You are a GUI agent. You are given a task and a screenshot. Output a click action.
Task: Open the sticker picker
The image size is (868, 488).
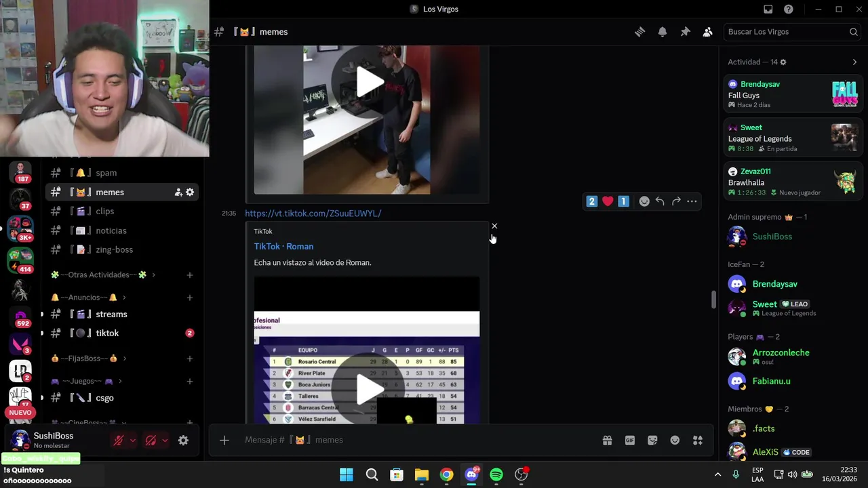tap(652, 441)
